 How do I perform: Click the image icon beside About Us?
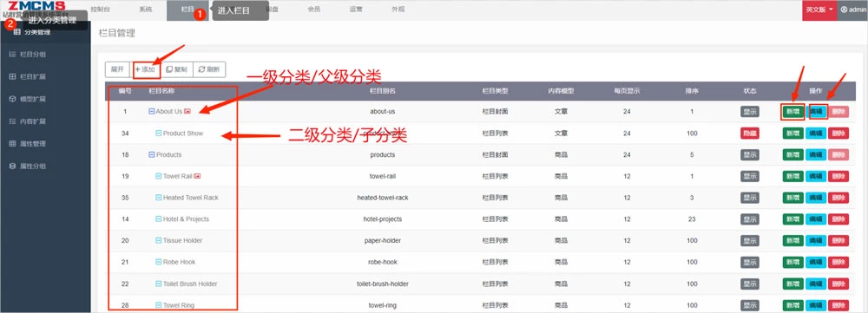click(187, 111)
